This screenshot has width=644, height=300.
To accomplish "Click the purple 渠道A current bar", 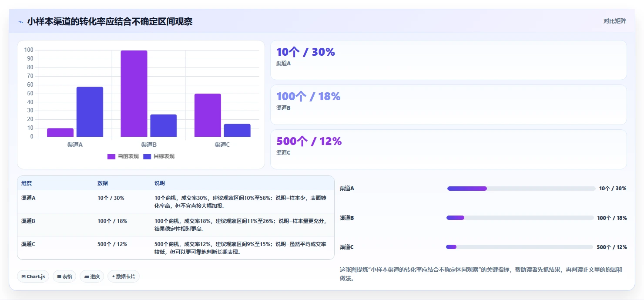I will tap(60, 132).
